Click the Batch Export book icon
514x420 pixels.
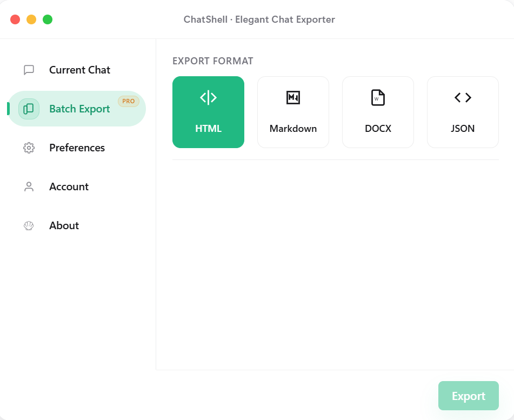pyautogui.click(x=29, y=109)
